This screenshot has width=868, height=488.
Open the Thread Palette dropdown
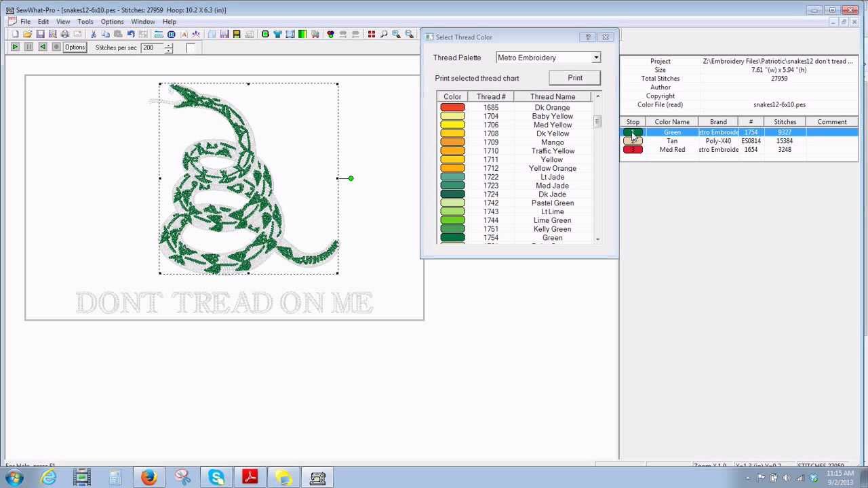point(596,58)
